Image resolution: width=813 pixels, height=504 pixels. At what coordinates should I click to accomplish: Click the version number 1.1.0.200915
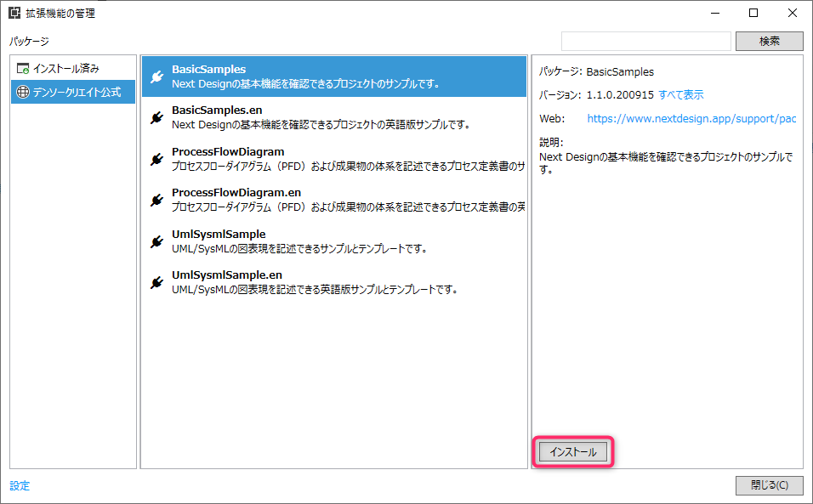click(x=620, y=95)
